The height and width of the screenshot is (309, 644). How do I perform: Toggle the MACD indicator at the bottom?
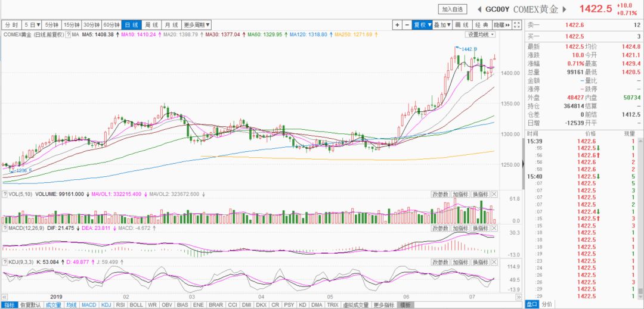click(x=88, y=305)
